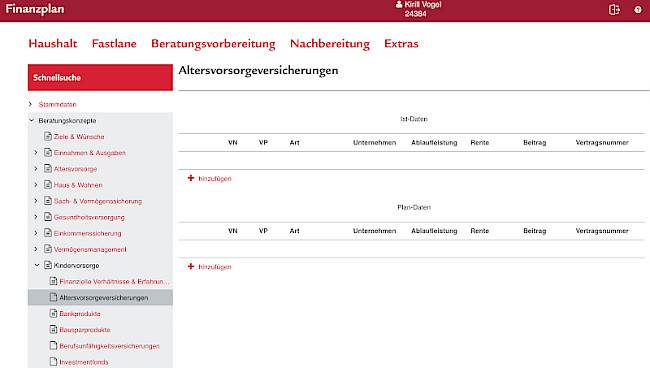Open the Beratungsvorbereitung menu
650x368 pixels.
[x=213, y=44]
